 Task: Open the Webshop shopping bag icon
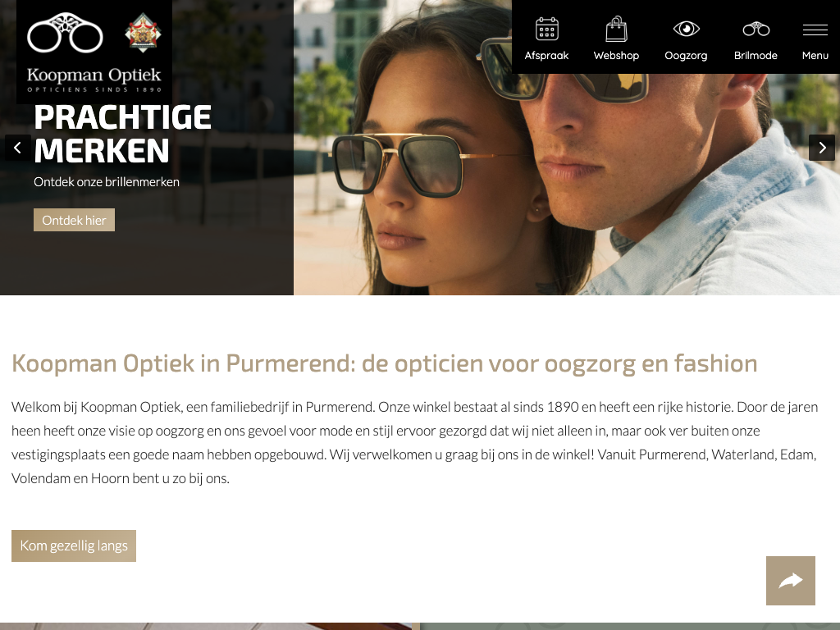click(x=616, y=29)
